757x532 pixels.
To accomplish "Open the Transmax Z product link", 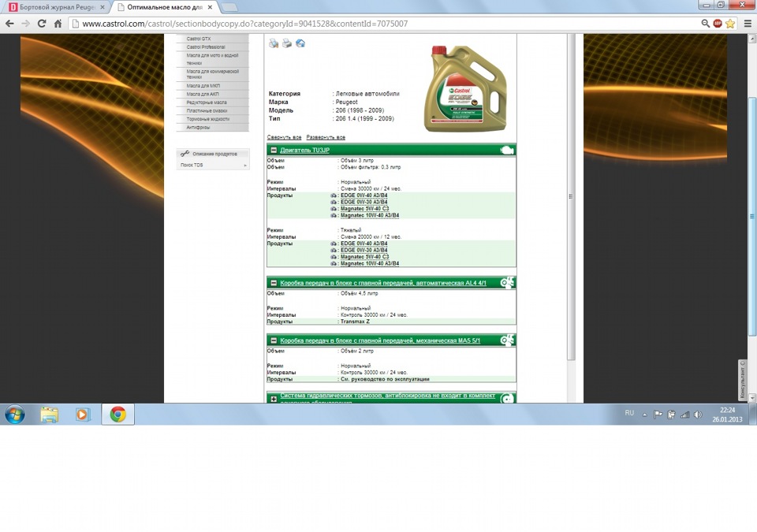I will tap(355, 322).
